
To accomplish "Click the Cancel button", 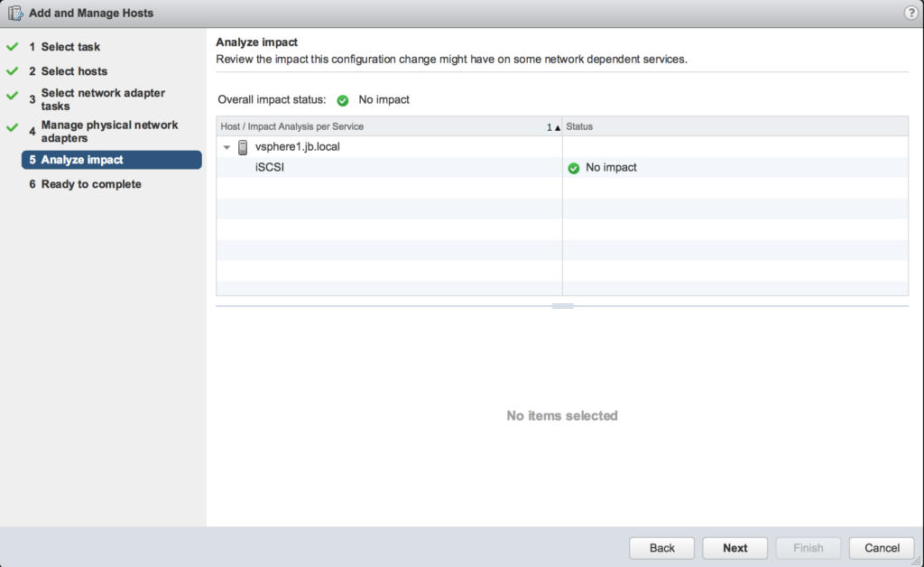I will [x=882, y=547].
